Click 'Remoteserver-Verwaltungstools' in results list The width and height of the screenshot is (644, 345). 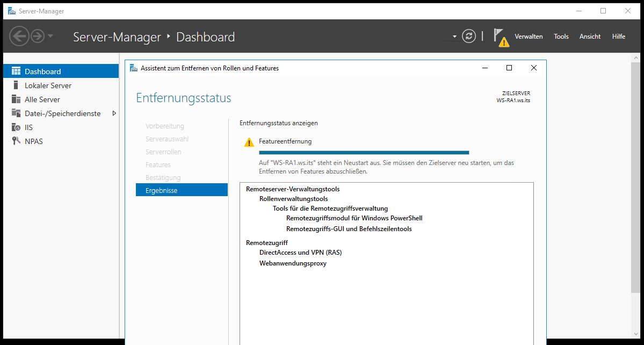(293, 189)
